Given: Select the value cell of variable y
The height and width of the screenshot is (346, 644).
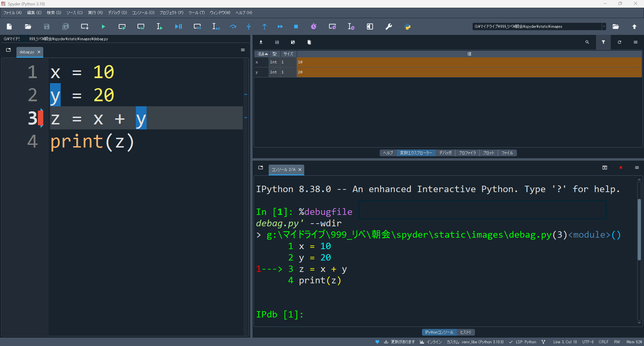Looking at the screenshot, I should coord(469,72).
